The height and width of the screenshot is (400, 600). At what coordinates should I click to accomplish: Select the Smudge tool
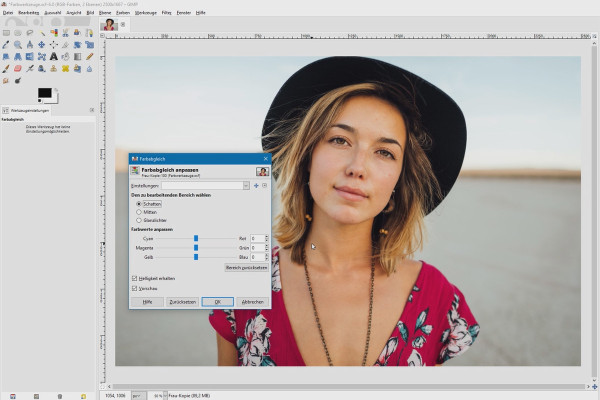click(x=6, y=80)
